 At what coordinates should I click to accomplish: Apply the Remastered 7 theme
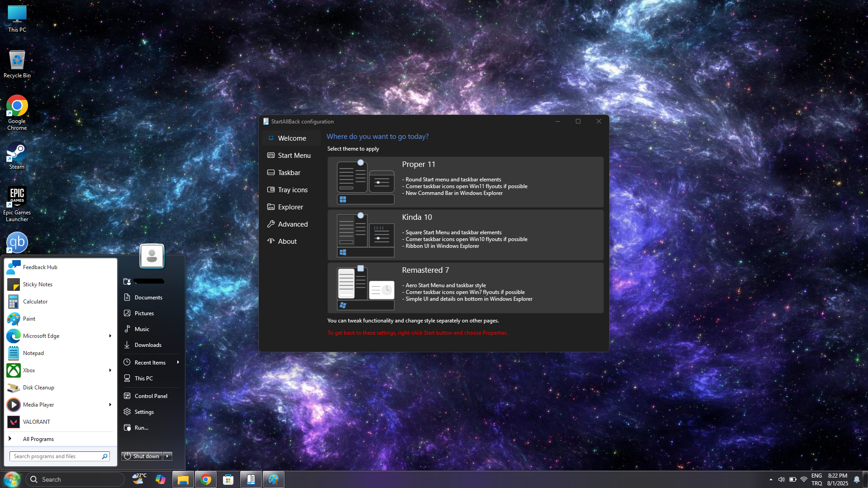pos(465,288)
